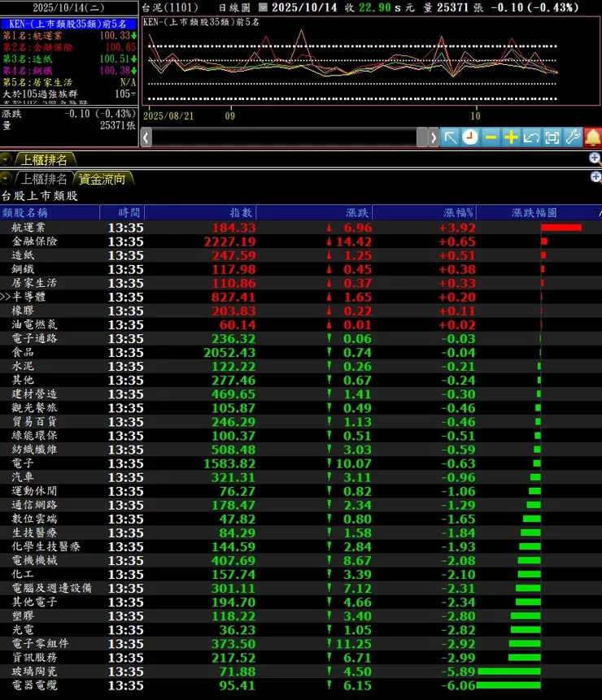Open the clock time-period tool
602x700 pixels.
click(470, 137)
